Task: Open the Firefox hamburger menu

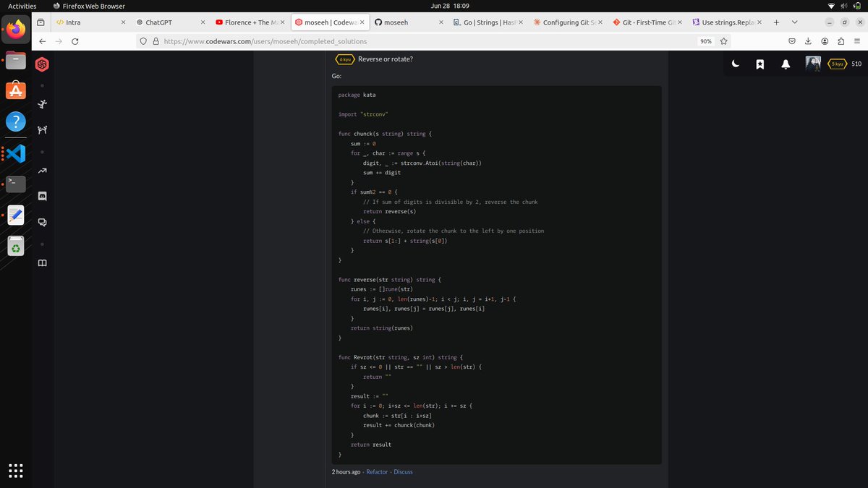Action: click(858, 42)
